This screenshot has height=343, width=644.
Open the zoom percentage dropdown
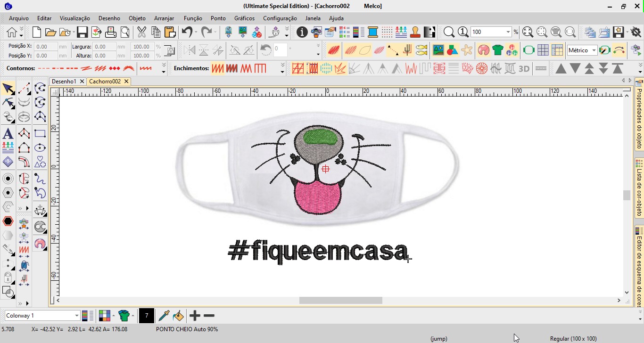pos(508,32)
